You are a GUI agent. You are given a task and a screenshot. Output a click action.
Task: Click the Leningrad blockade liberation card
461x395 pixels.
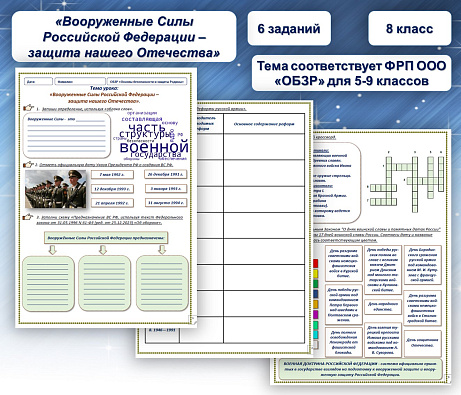pyautogui.click(x=344, y=342)
